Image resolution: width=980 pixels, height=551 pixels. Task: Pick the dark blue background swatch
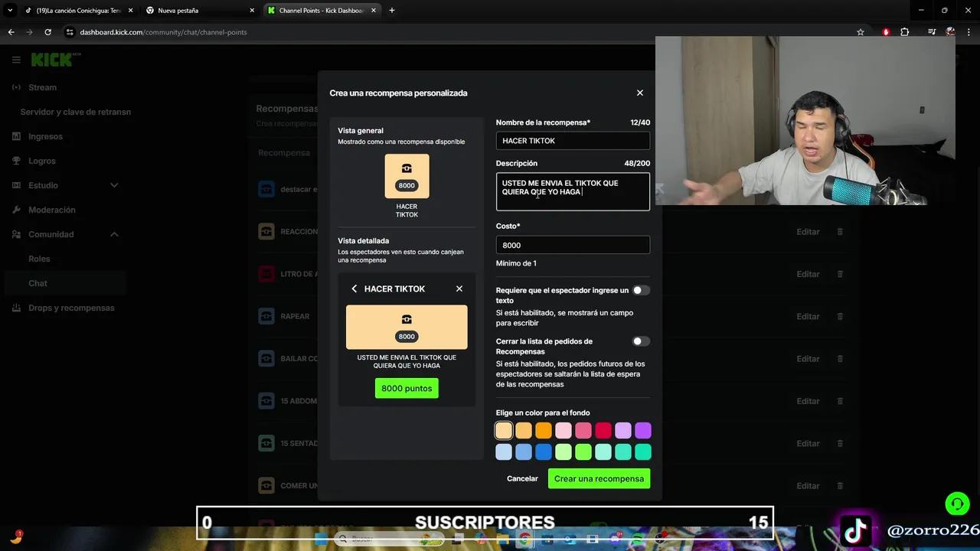click(544, 452)
